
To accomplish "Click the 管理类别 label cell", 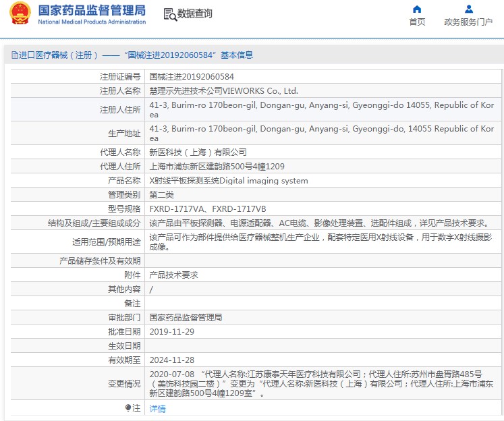I will 78,194.
